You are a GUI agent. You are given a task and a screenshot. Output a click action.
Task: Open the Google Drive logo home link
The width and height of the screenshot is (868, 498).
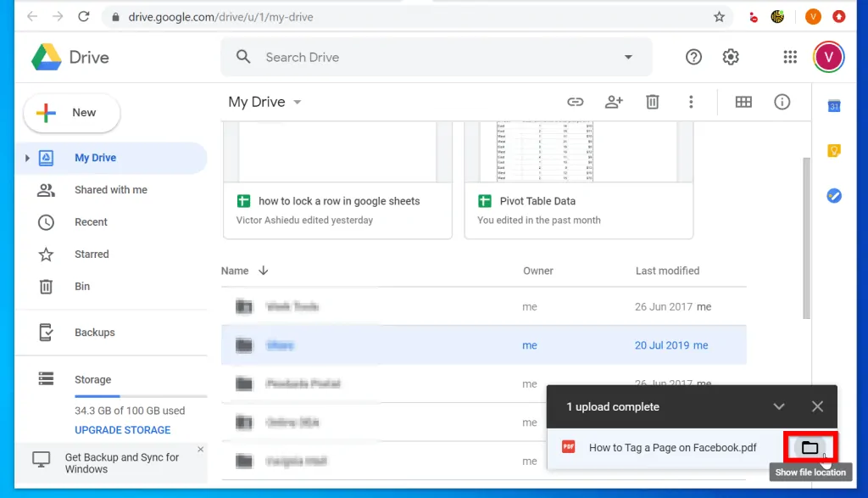70,57
